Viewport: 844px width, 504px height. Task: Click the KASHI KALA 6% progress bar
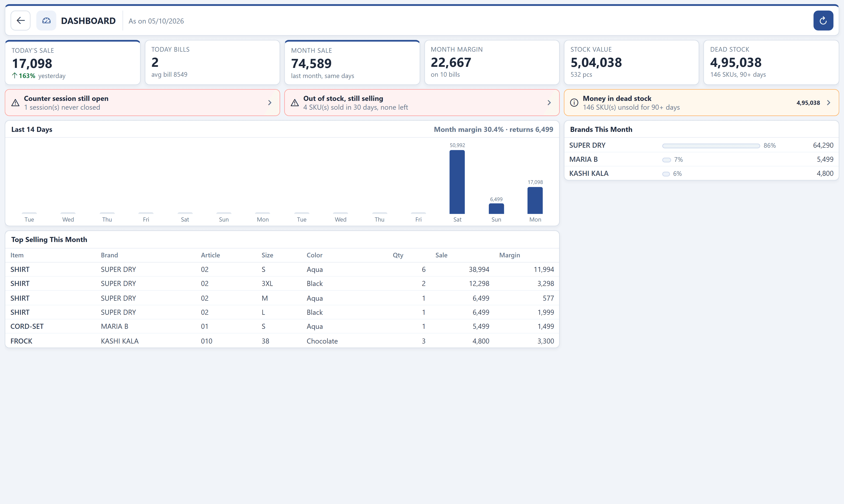(x=666, y=174)
